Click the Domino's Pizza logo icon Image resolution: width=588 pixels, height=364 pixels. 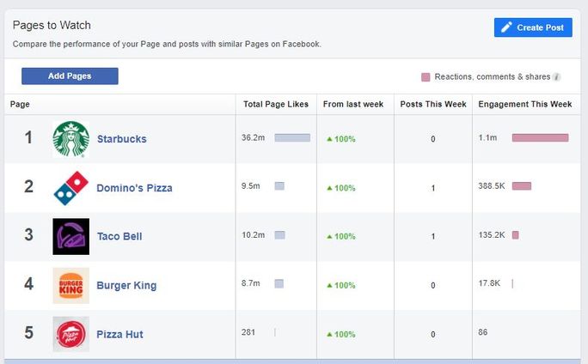pyautogui.click(x=70, y=188)
